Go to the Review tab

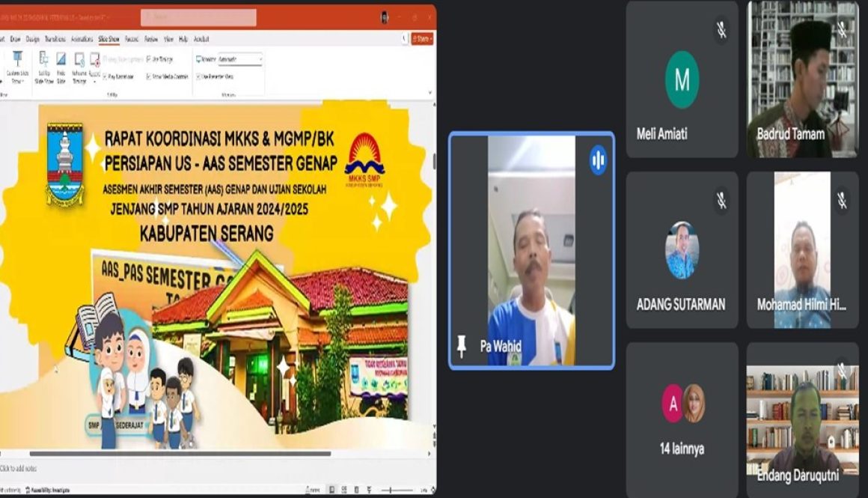pyautogui.click(x=151, y=40)
